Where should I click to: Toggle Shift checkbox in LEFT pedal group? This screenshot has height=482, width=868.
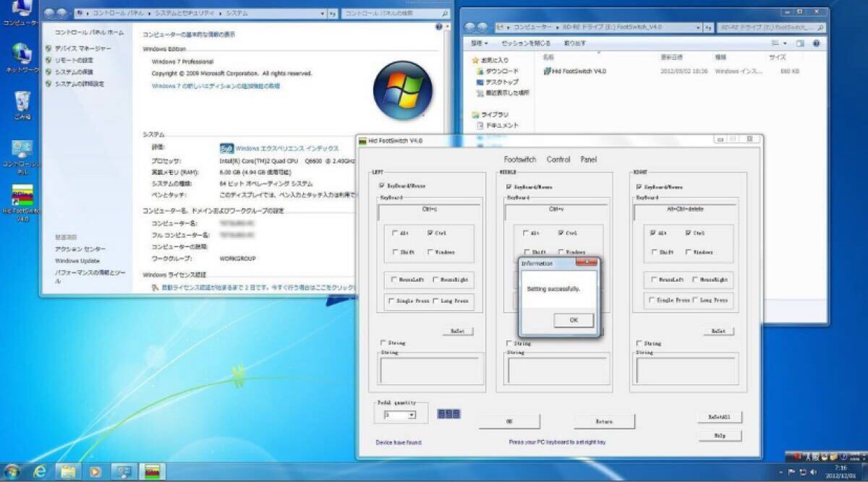(394, 252)
